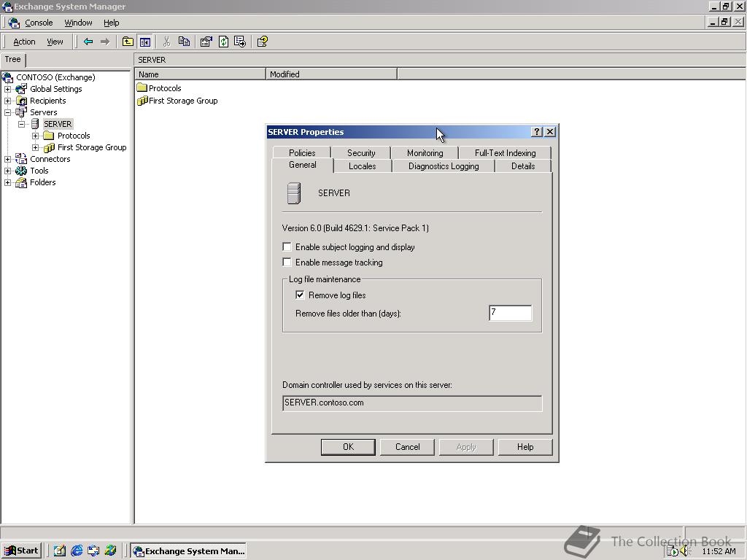
Task: Collapse the Servers node
Action: pos(7,112)
